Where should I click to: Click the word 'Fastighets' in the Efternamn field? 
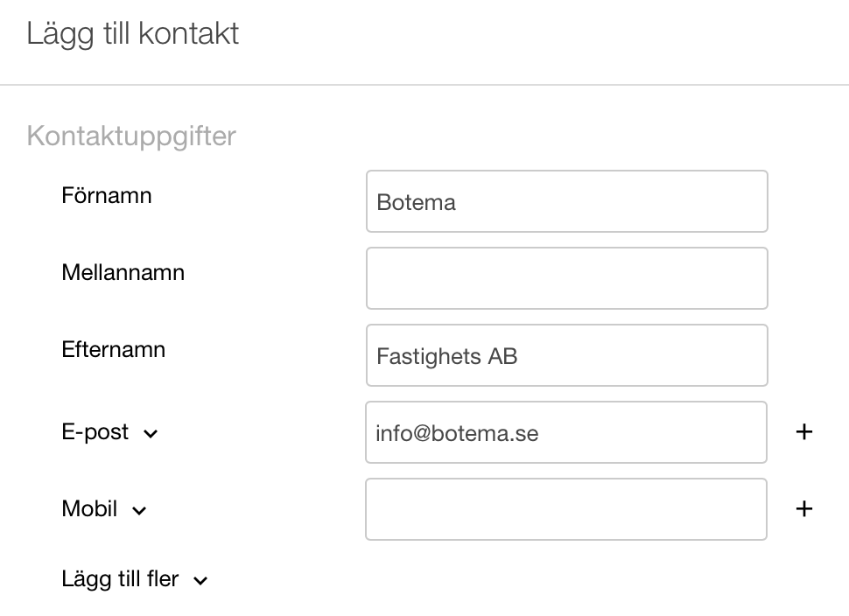pyautogui.click(x=429, y=356)
